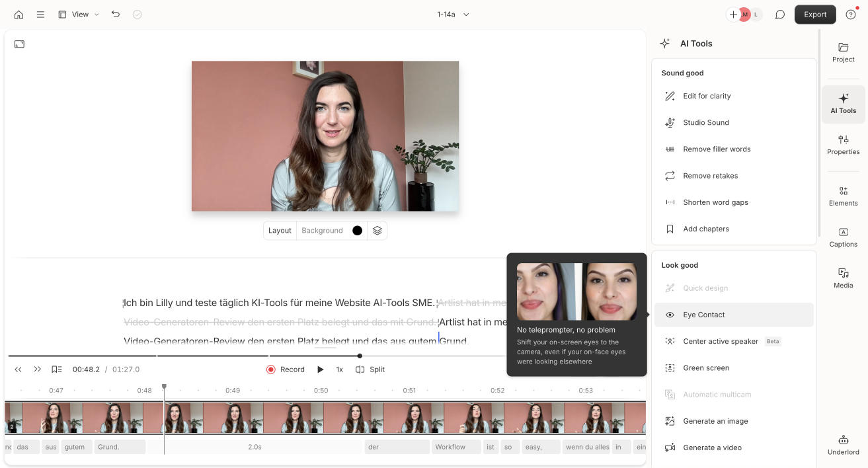Select the word 'Grund.' in timeline
This screenshot has height=468, width=868.
coord(120,447)
